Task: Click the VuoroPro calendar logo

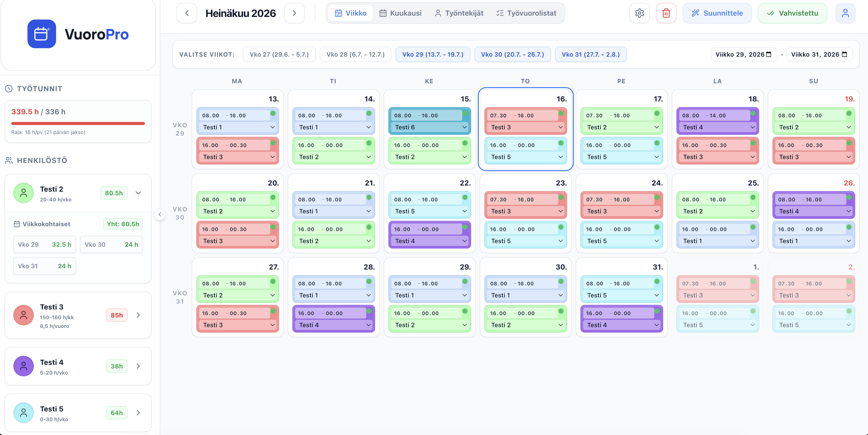Action: coord(42,34)
